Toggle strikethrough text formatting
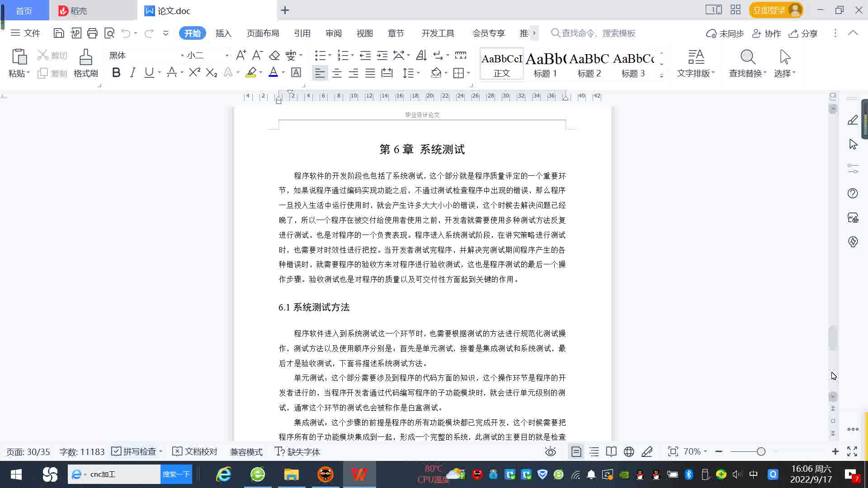This screenshot has height=488, width=868. pos(172,72)
